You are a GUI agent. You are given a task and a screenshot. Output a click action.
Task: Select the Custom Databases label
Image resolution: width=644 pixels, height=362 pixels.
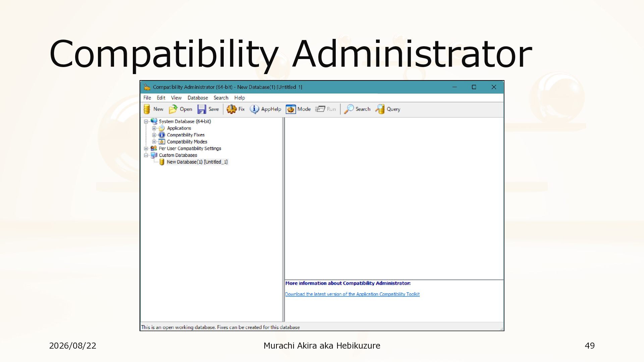[x=178, y=155]
